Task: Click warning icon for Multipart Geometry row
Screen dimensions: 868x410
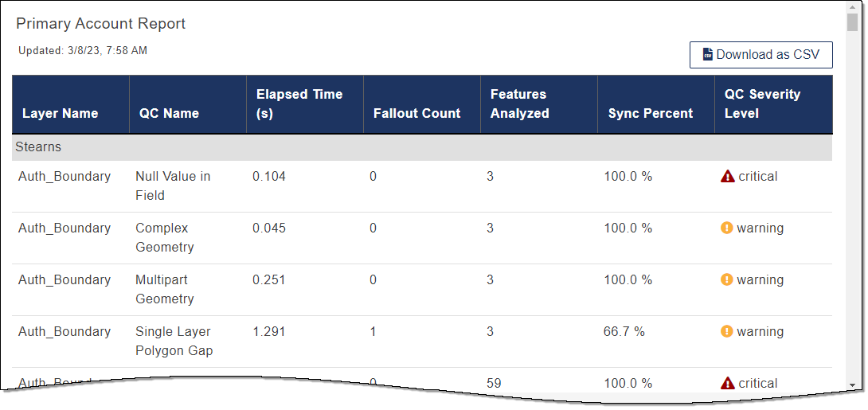Action: pos(726,280)
